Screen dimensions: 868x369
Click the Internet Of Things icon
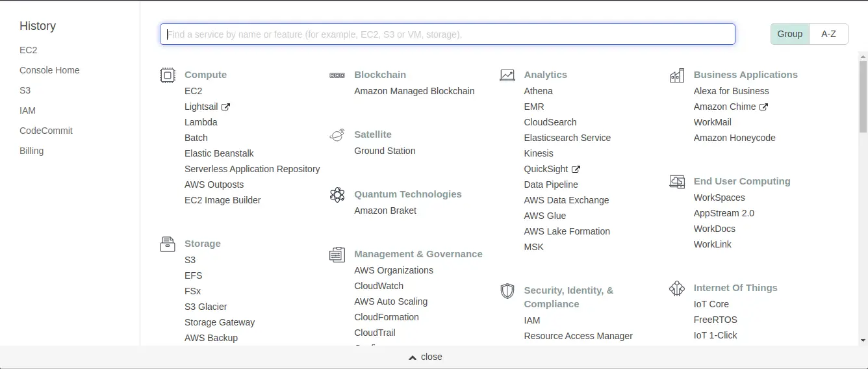(677, 288)
